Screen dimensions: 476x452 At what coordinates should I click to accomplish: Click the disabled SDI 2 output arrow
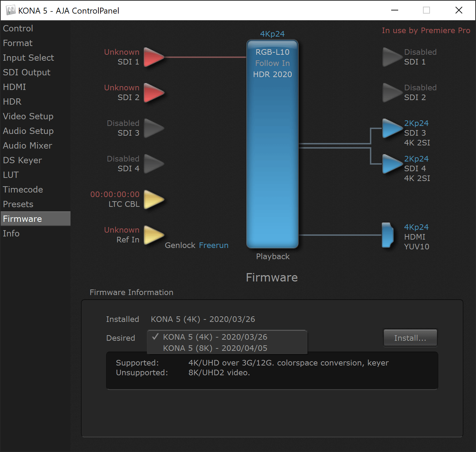393,93
